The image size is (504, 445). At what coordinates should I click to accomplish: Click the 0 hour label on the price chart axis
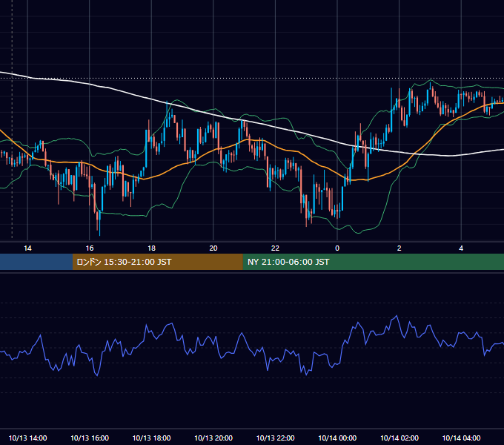337,248
